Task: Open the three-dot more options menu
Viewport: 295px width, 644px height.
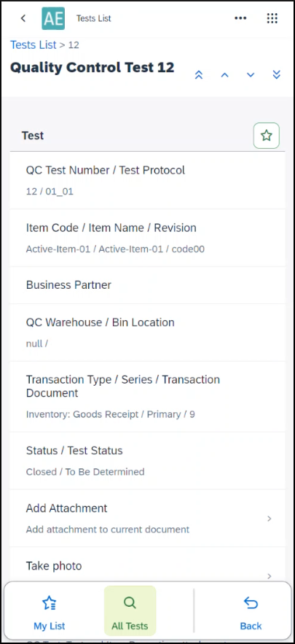Action: point(240,18)
